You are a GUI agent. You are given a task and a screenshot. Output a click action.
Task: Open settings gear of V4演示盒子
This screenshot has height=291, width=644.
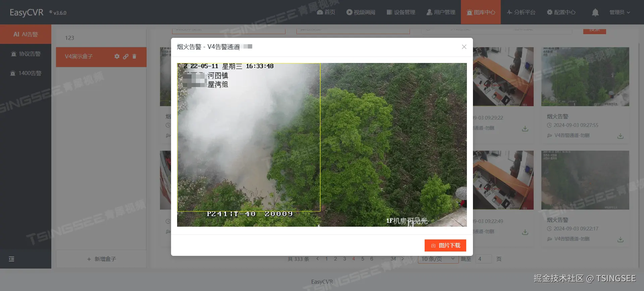point(117,56)
